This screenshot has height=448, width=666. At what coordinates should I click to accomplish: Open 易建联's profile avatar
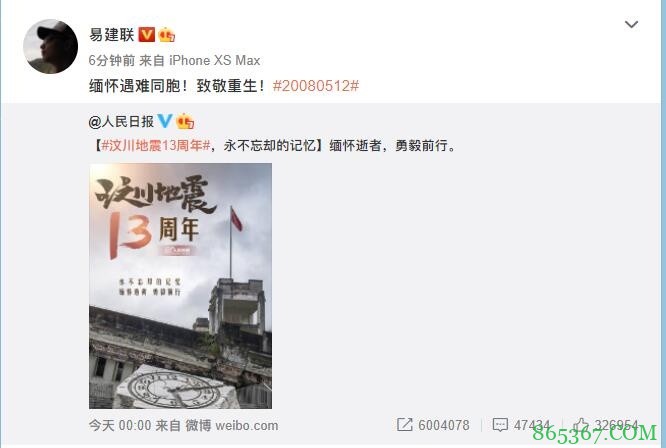[51, 46]
